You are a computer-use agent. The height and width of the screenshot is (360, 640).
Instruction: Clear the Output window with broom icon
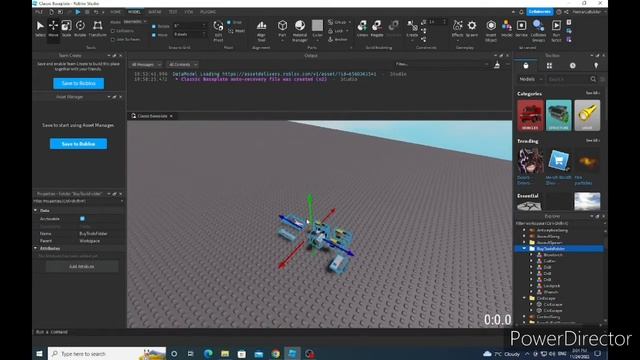[497, 64]
